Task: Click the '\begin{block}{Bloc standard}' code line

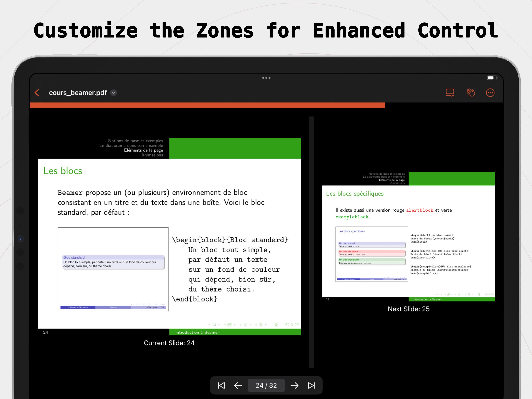Action: click(230, 240)
